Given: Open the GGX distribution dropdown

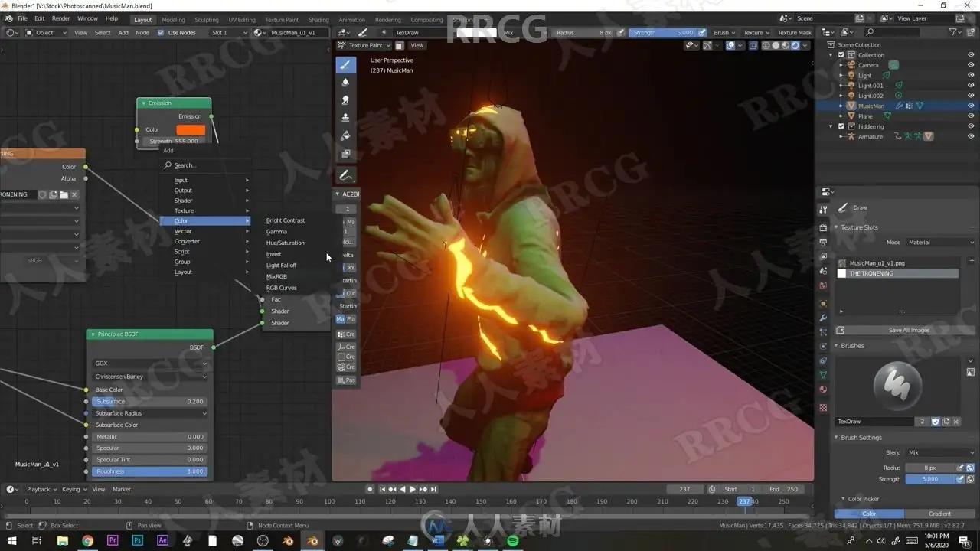Looking at the screenshot, I should [149, 364].
